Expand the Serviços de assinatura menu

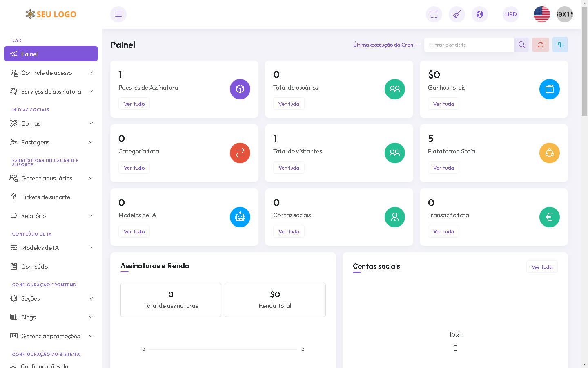coord(51,92)
